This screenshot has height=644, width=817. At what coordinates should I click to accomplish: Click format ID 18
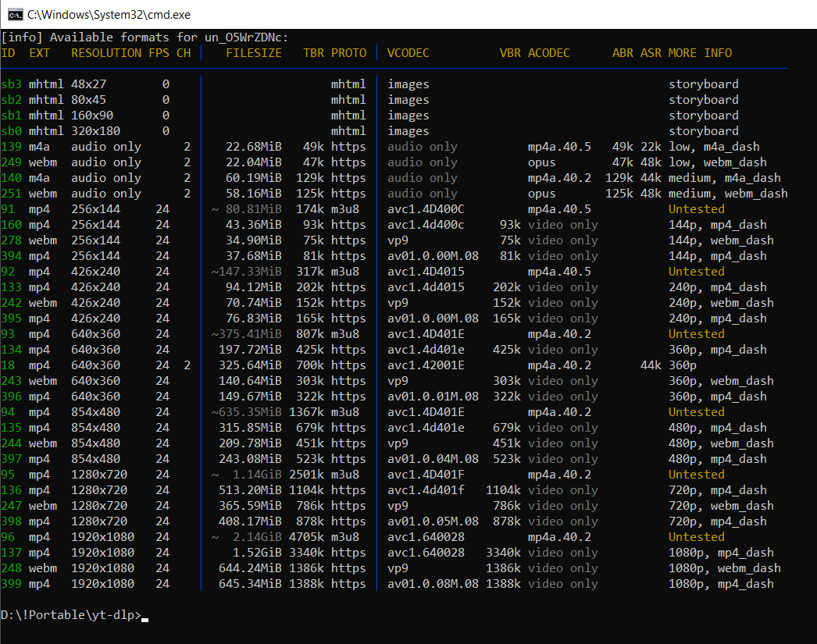point(8,365)
